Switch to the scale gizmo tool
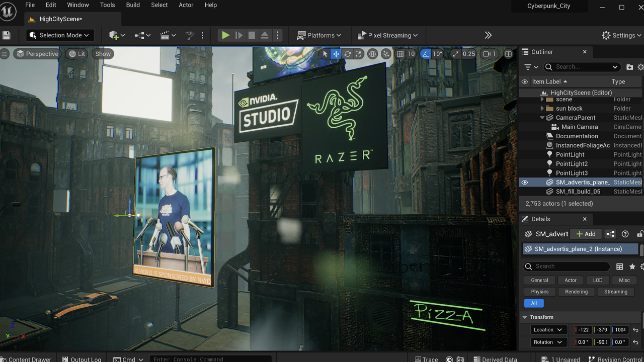This screenshot has width=644, height=362. [x=358, y=54]
